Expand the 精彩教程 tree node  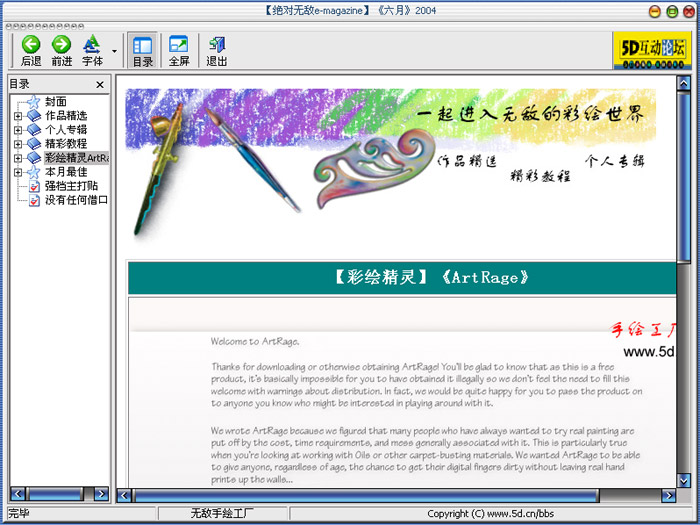17,144
